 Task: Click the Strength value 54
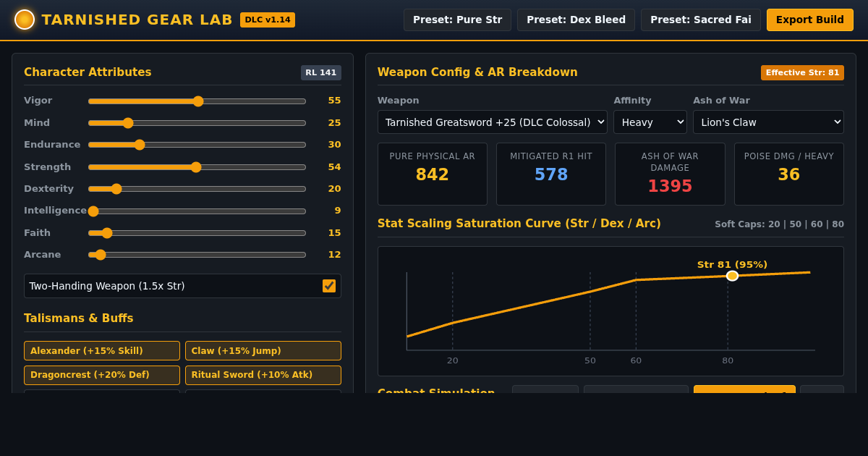click(334, 167)
